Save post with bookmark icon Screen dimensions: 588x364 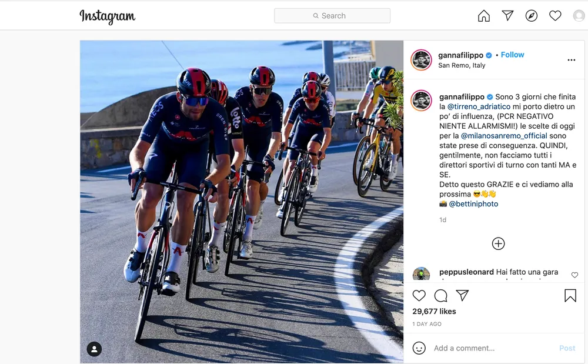[x=570, y=295]
